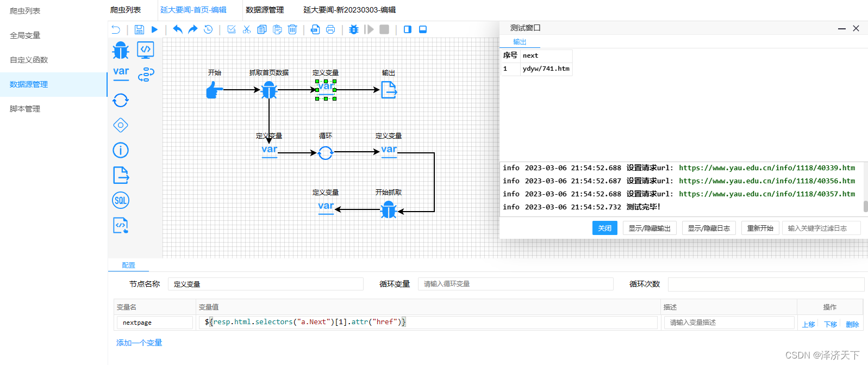Viewport: 868px width, 365px height.
Task: Click 删除 for the nextpage variable
Action: point(852,324)
